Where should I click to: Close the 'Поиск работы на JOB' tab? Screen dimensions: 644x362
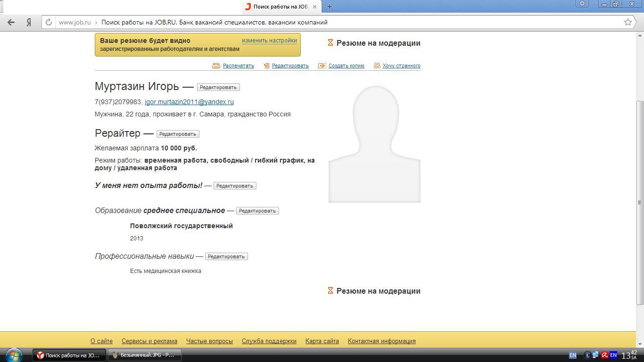point(314,7)
